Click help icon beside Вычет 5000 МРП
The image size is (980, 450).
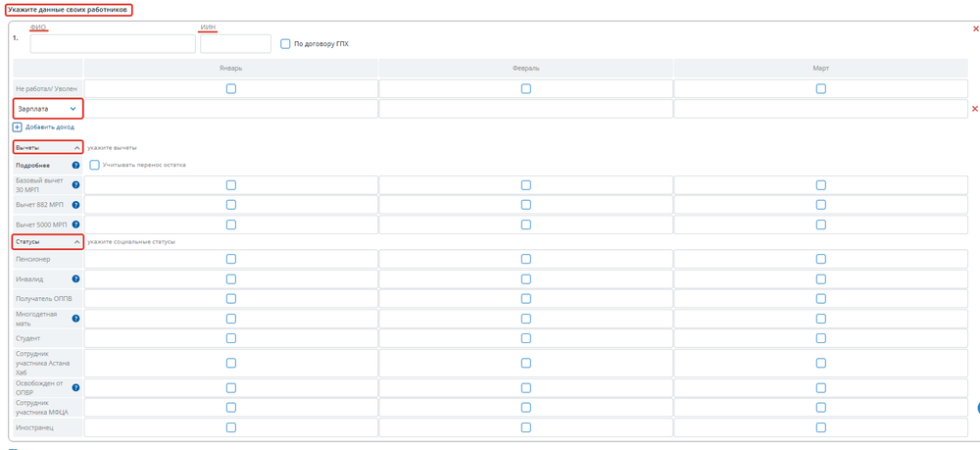pyautogui.click(x=75, y=224)
